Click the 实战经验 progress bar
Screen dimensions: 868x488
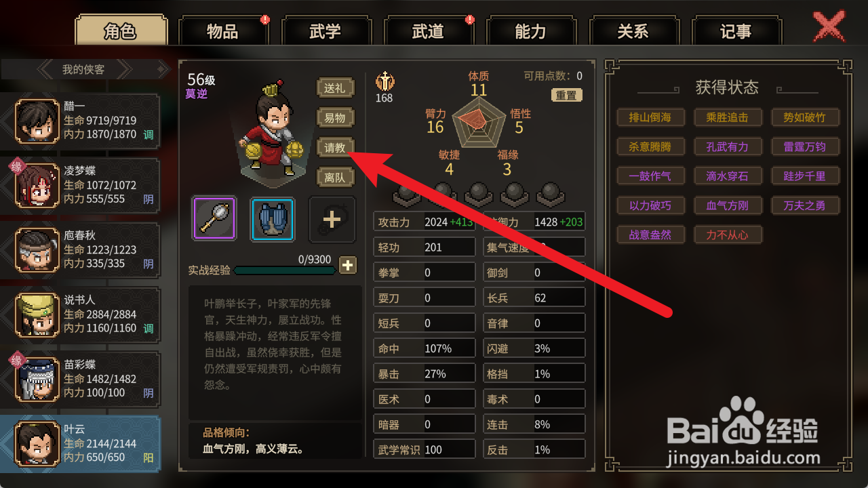284,270
